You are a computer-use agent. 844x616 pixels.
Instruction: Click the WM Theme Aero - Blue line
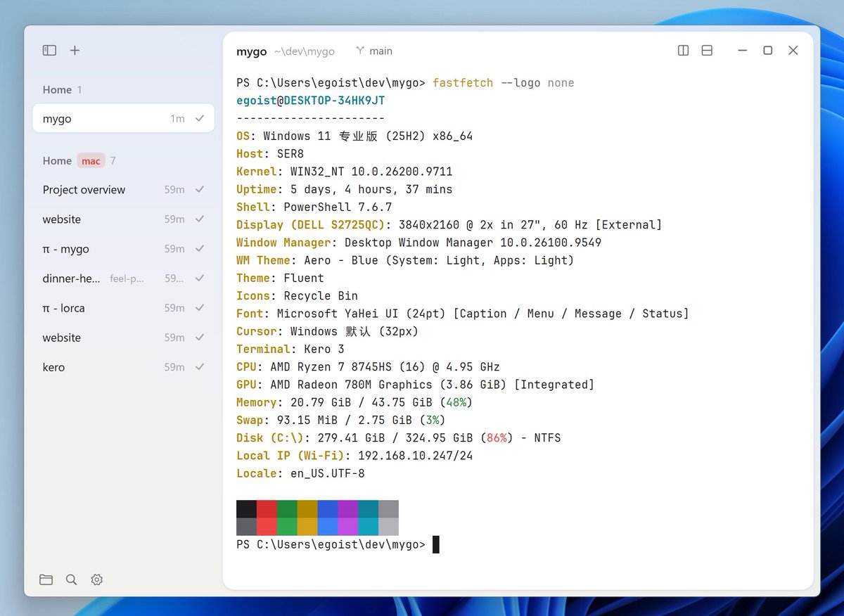pos(405,260)
